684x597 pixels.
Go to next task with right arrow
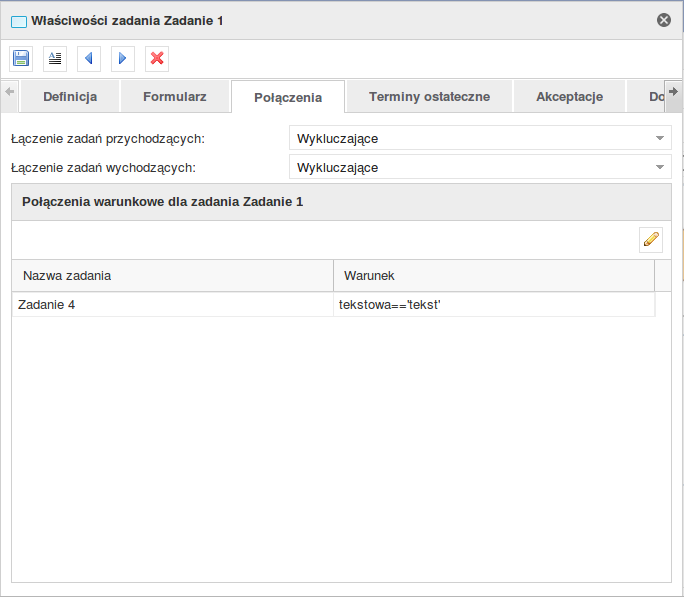(122, 59)
